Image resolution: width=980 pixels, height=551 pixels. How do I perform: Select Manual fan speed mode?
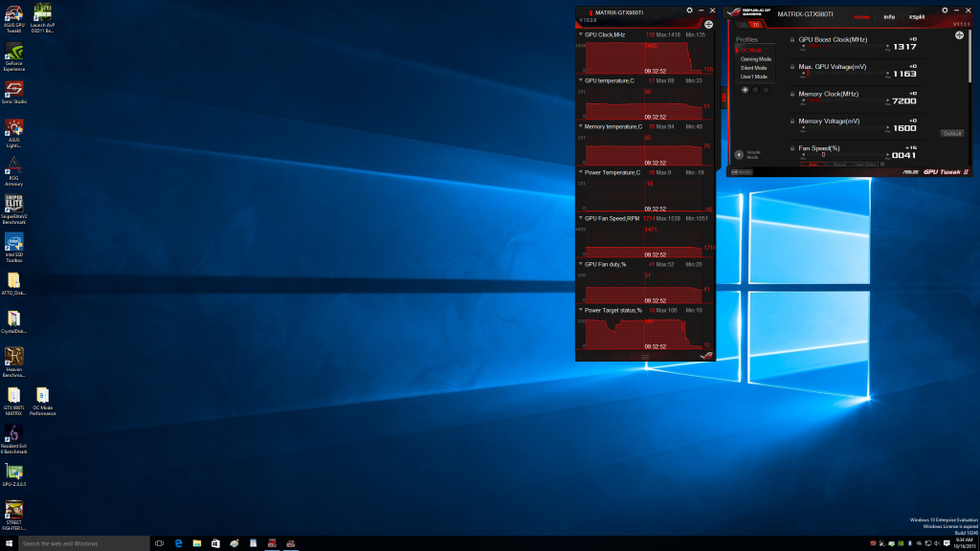coord(839,165)
